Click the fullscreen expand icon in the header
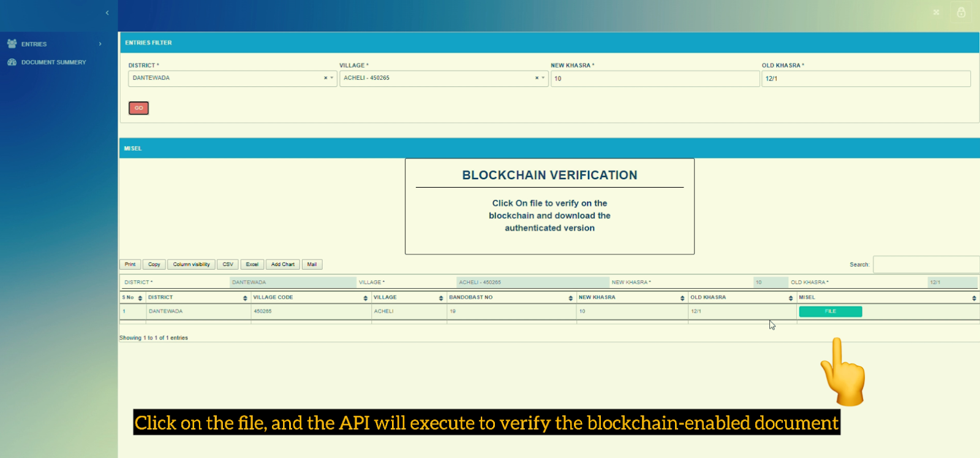 click(x=936, y=12)
